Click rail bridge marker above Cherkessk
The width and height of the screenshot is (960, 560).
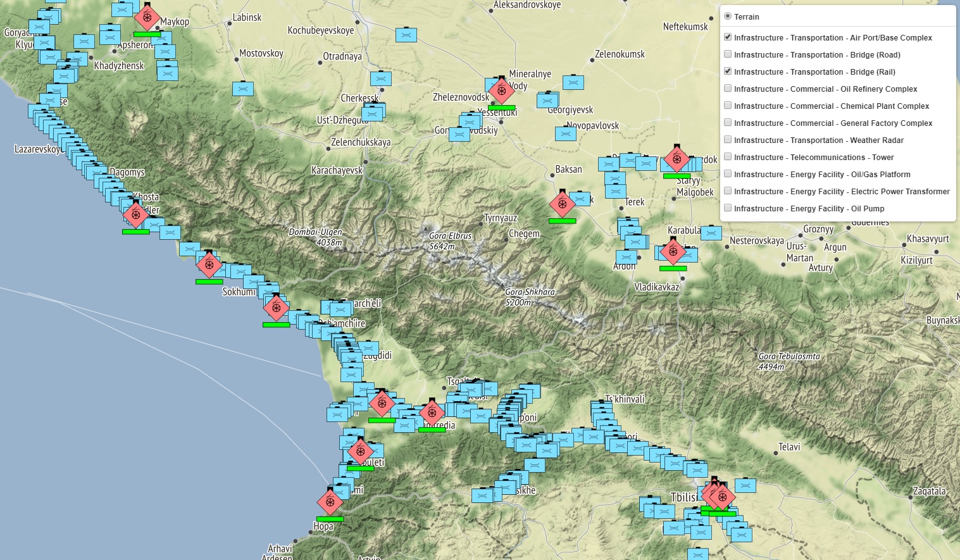[380, 78]
